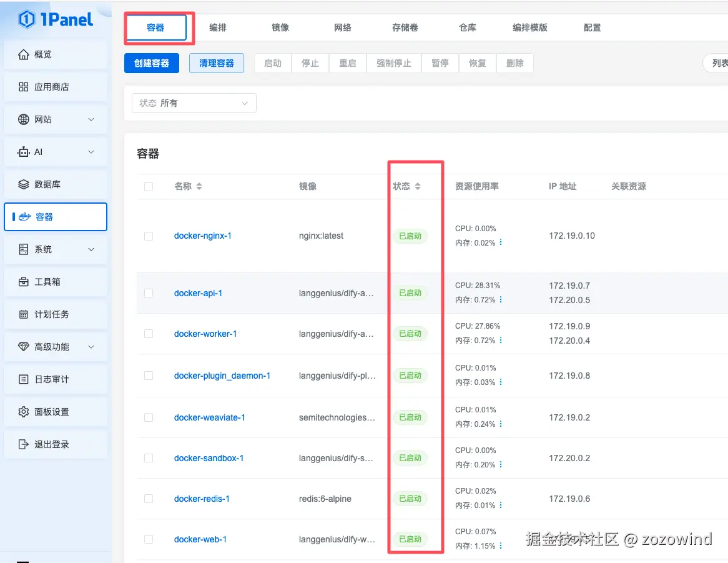Click the 工具箱 toolbox icon
Image resolution: width=728 pixels, height=563 pixels.
pyautogui.click(x=23, y=282)
